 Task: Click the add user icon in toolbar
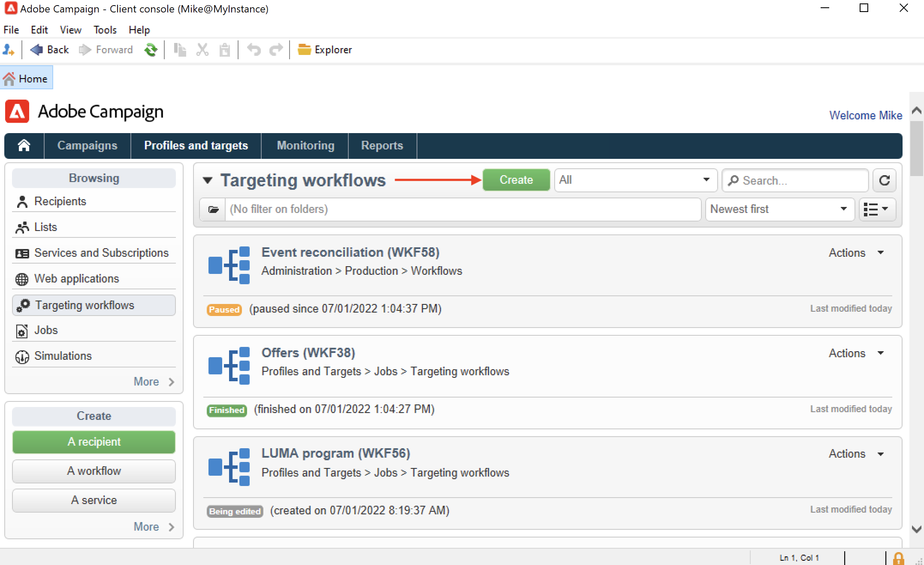pos(9,50)
